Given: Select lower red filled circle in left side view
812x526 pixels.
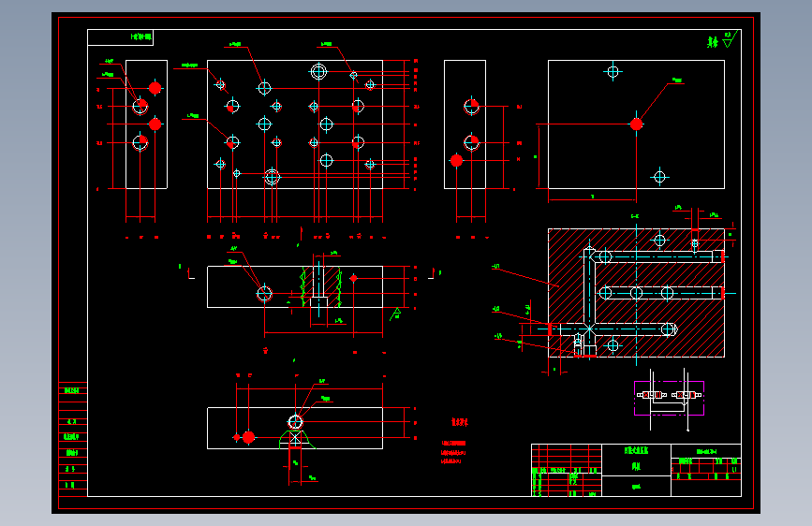Looking at the screenshot, I should tap(155, 124).
